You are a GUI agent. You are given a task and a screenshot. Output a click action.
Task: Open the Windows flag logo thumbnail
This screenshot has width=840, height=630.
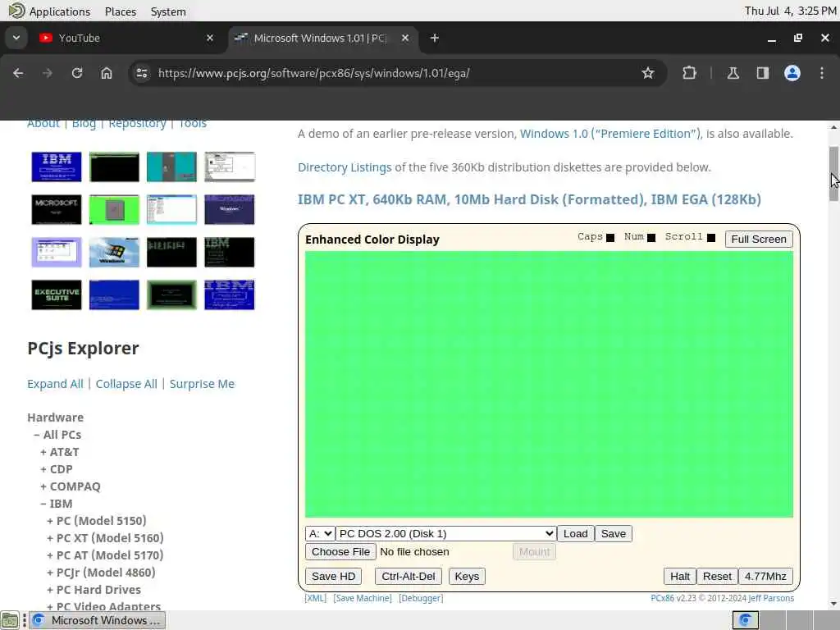[x=114, y=252]
